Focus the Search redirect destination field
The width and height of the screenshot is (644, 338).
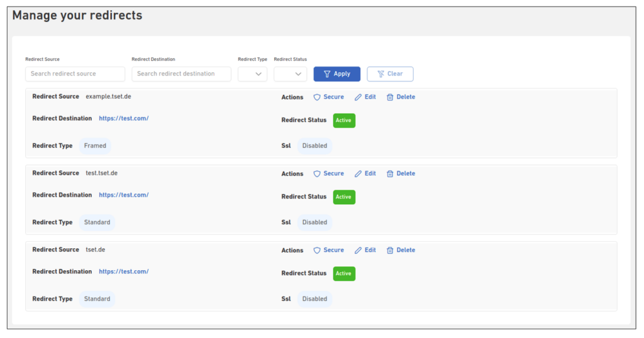tap(182, 74)
